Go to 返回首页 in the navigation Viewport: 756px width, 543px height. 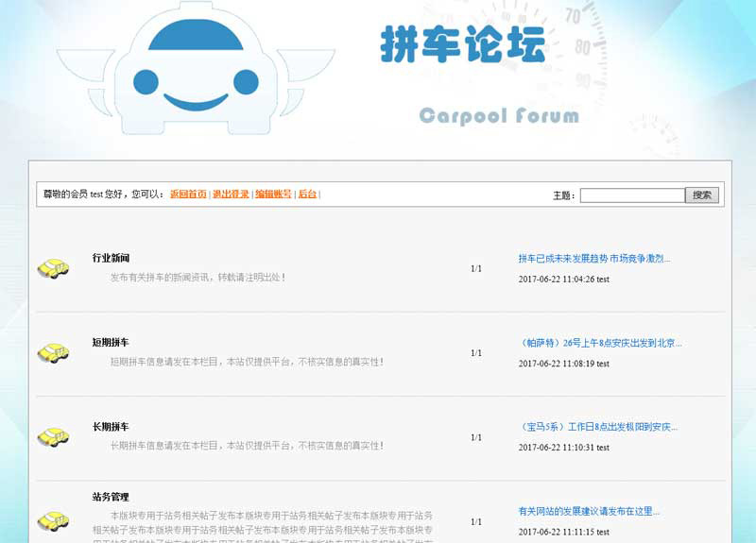point(188,195)
